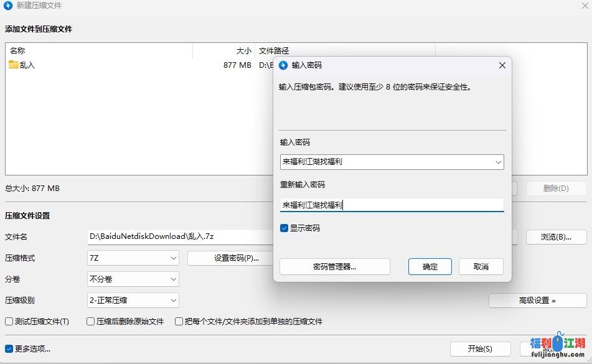Image resolution: width=592 pixels, height=364 pixels.
Task: Click the 新建压缩文件 titlebar icon
Action: coord(6,6)
